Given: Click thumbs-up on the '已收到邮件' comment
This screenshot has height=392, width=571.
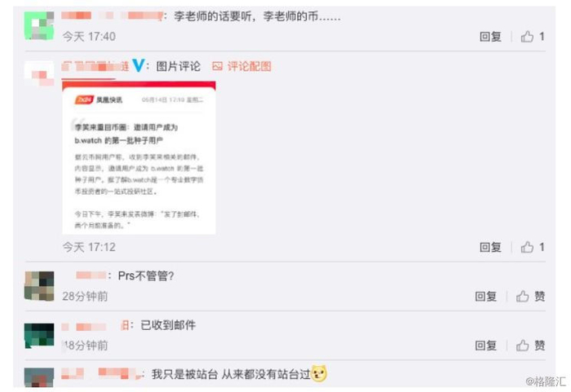Looking at the screenshot, I should click(523, 346).
